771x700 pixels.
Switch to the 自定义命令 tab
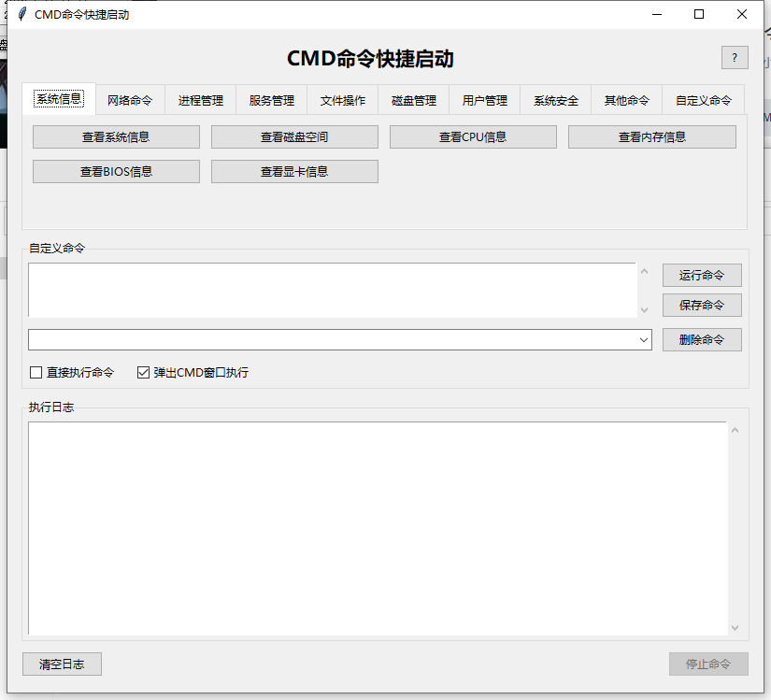704,98
